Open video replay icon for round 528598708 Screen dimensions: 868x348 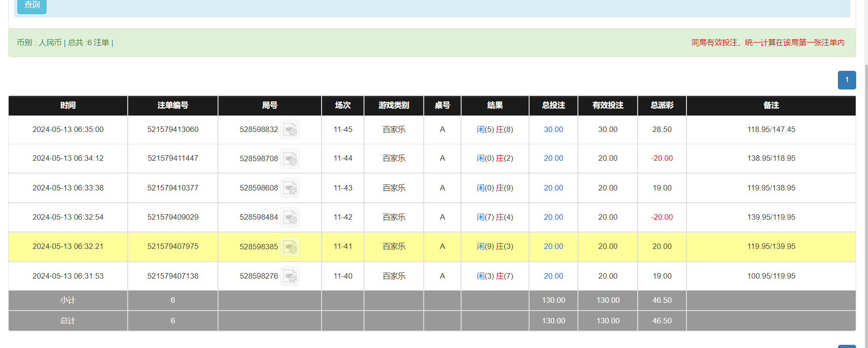[x=290, y=158]
